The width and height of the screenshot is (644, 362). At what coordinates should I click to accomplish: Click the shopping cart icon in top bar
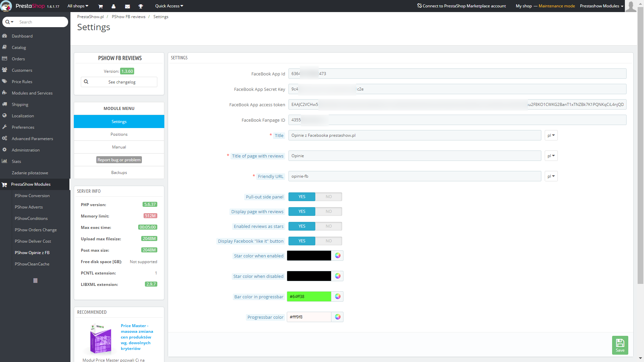point(100,6)
